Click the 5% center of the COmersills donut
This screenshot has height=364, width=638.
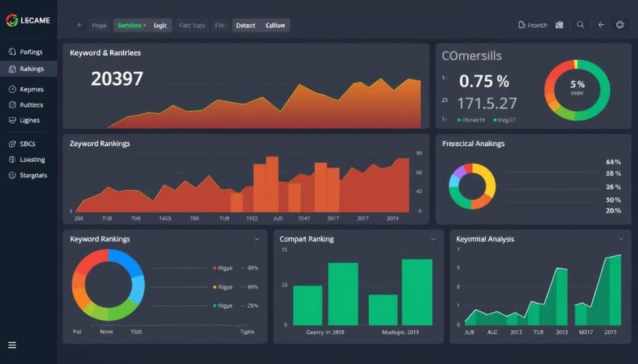(x=578, y=85)
